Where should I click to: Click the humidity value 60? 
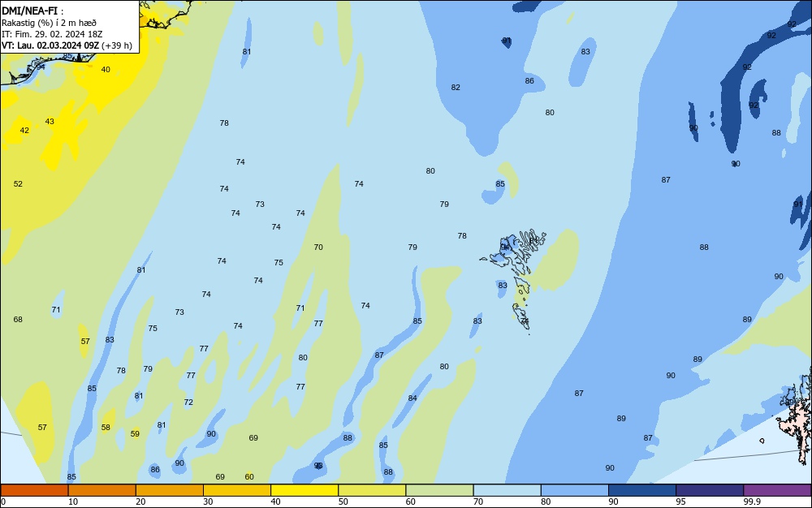pyautogui.click(x=249, y=477)
